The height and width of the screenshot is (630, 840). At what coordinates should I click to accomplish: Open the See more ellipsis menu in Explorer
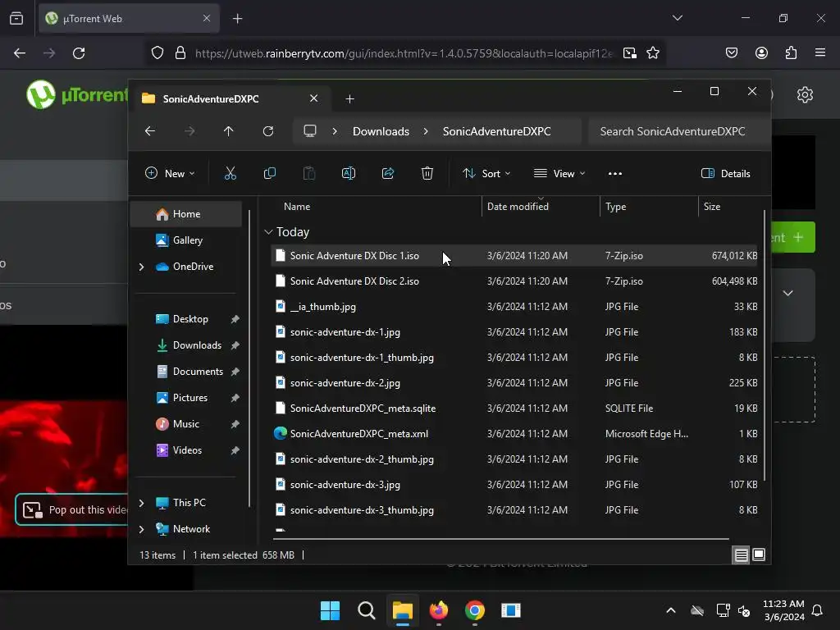click(615, 173)
